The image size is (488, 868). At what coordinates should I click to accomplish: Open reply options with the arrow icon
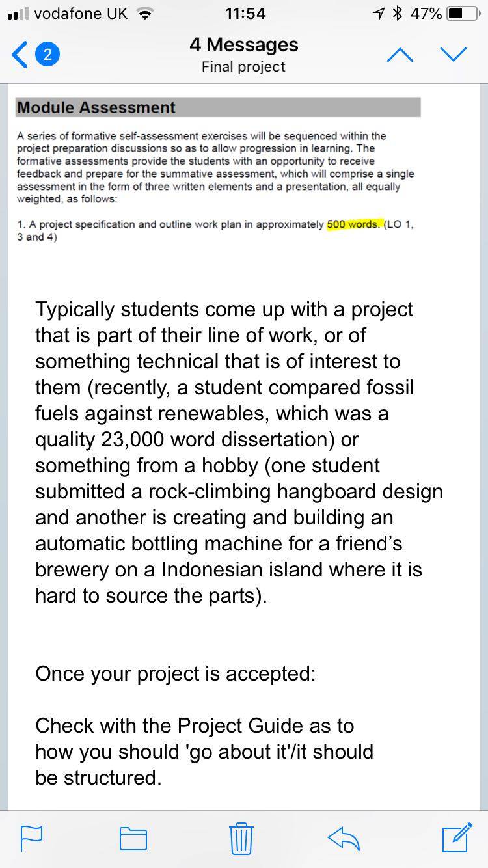(344, 839)
